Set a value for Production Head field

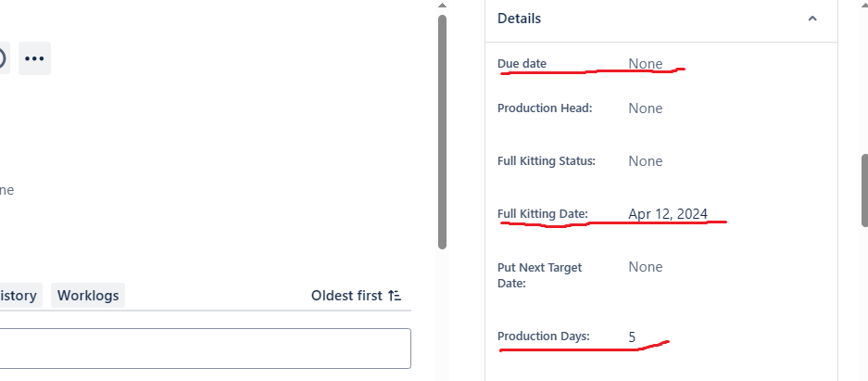646,108
